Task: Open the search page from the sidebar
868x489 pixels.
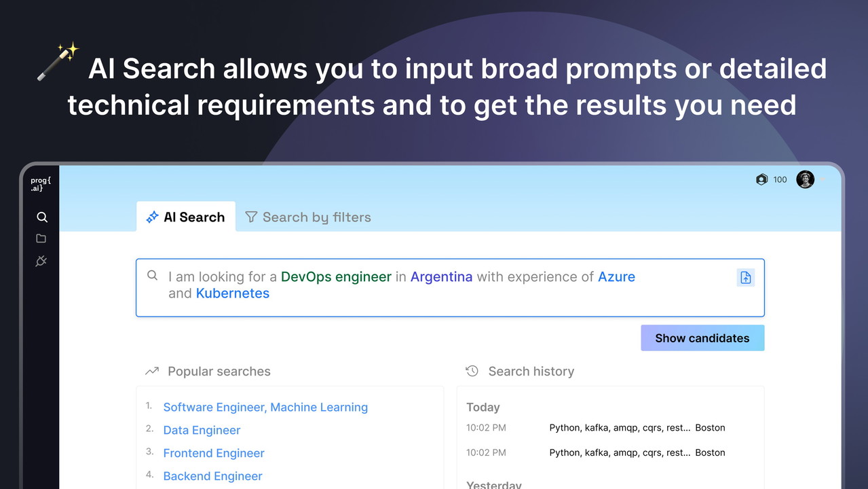Action: (x=42, y=217)
